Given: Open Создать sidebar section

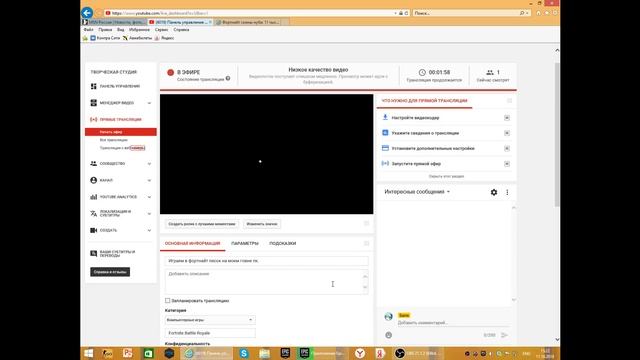Looking at the screenshot, I should pos(104,230).
